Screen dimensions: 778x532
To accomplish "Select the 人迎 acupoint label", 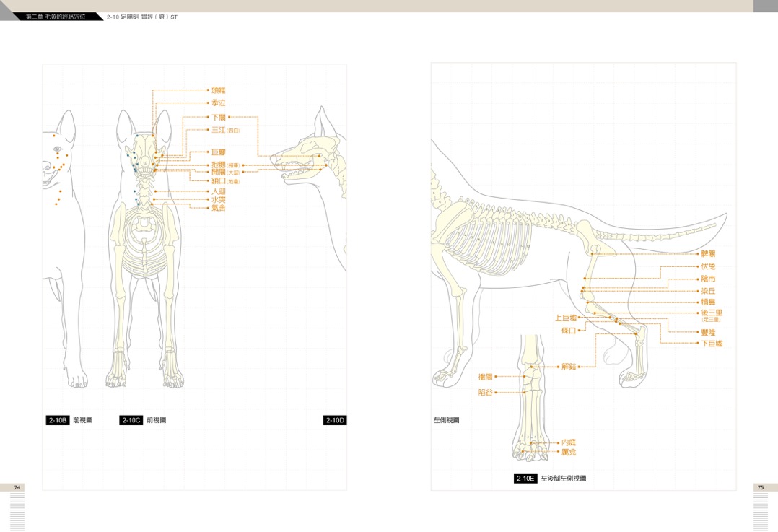I will [218, 191].
